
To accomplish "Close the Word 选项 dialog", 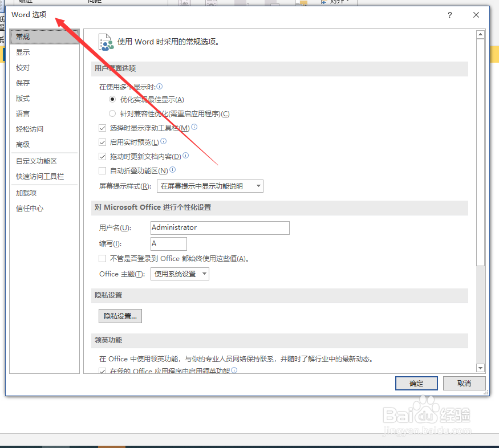I will [x=476, y=15].
